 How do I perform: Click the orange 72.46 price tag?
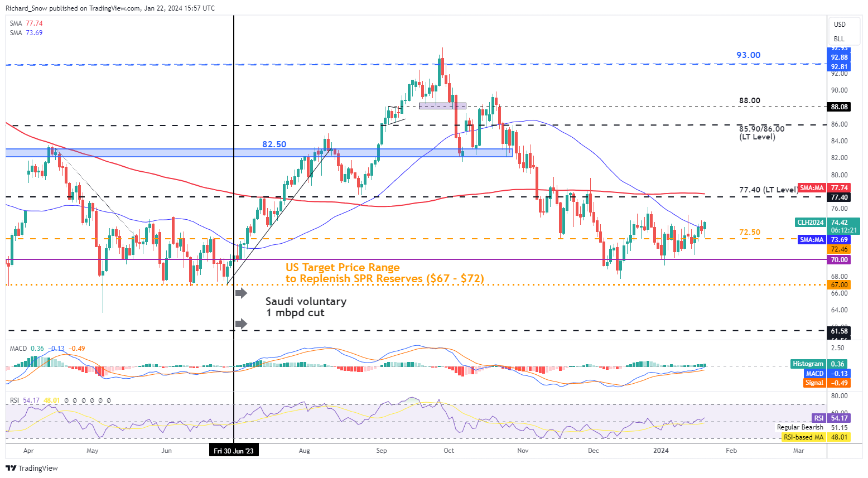coord(839,249)
